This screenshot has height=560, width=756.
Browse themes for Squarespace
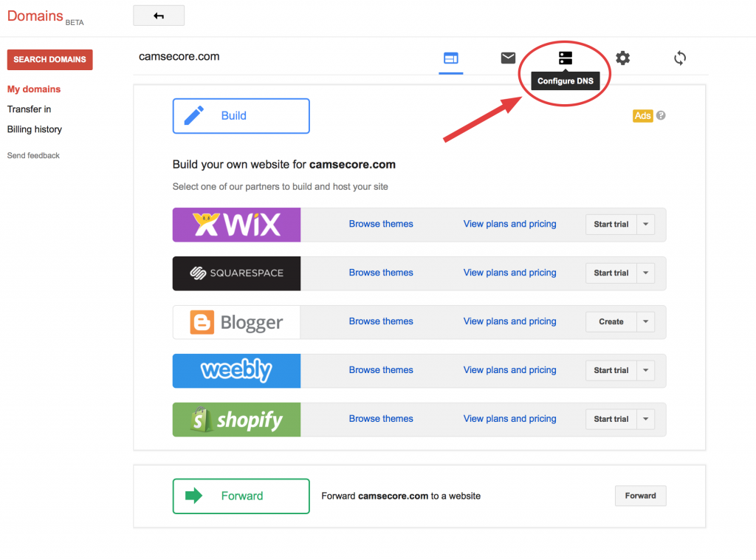tap(381, 273)
